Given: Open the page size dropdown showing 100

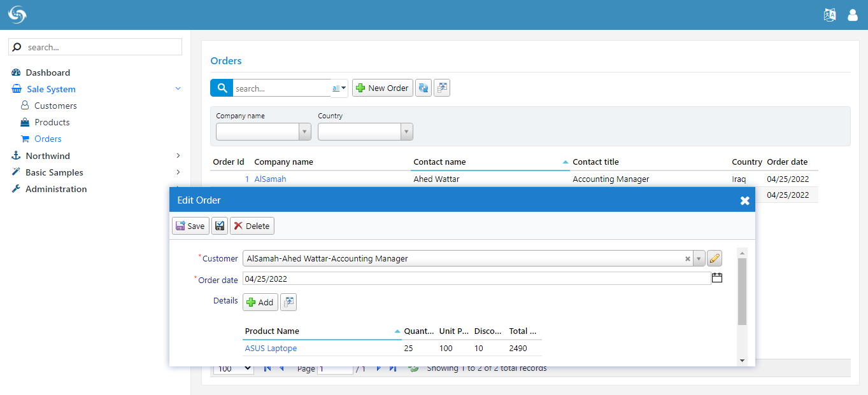Looking at the screenshot, I should [x=234, y=368].
